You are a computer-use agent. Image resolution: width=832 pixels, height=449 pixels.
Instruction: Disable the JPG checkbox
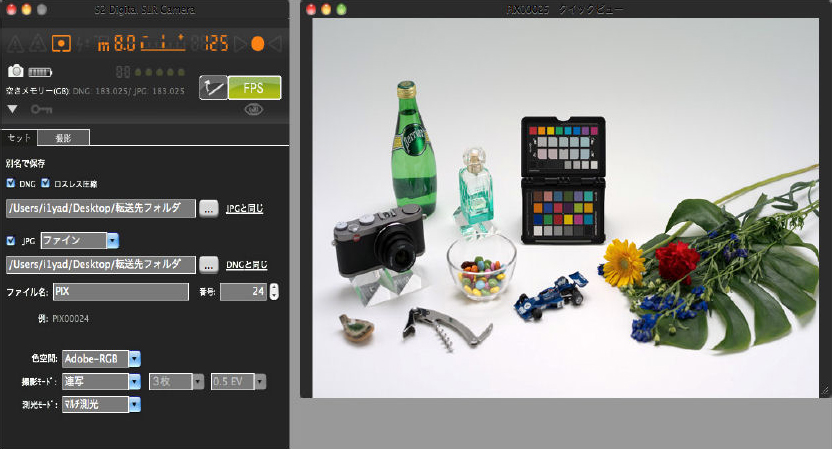point(11,240)
